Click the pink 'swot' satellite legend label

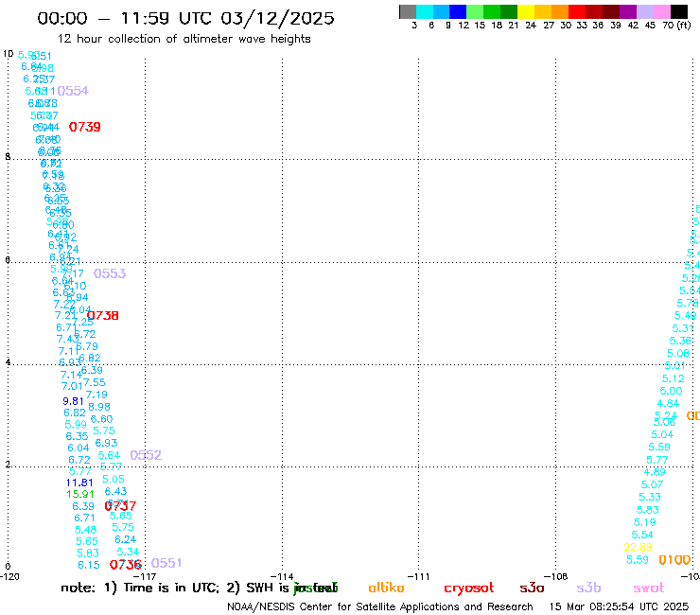coord(649,588)
